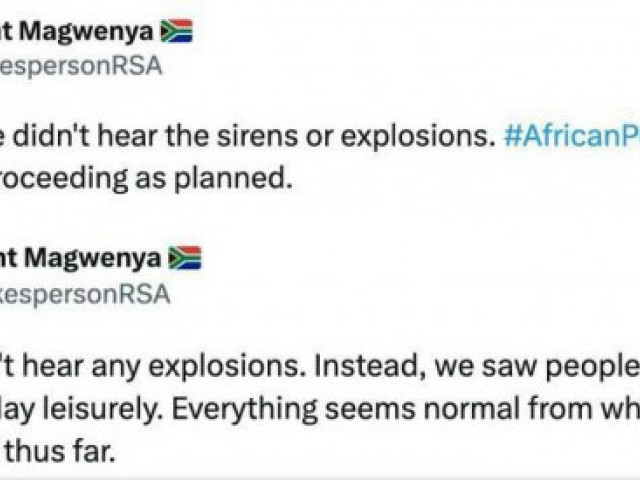Visit the espersonRSA handle on first tweet
640x480 pixels.
(81, 66)
